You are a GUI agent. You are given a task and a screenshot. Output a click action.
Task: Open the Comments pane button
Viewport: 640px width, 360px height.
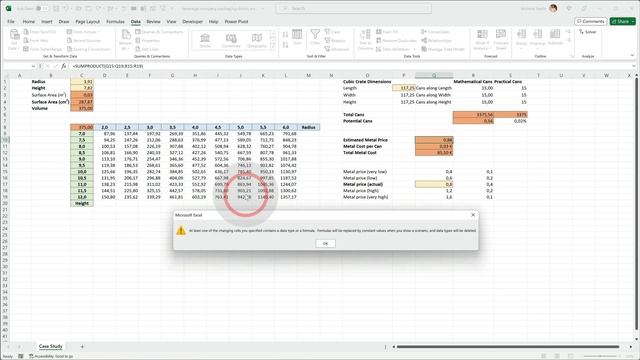point(590,21)
